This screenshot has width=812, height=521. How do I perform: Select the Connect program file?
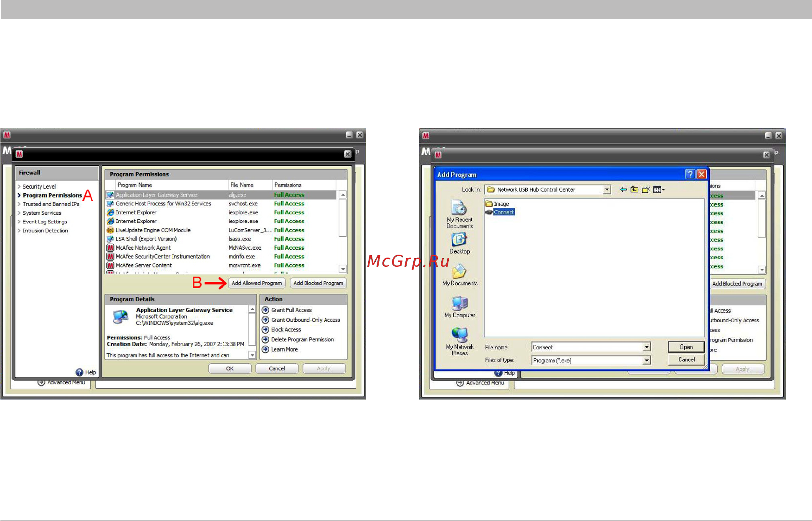pos(500,212)
